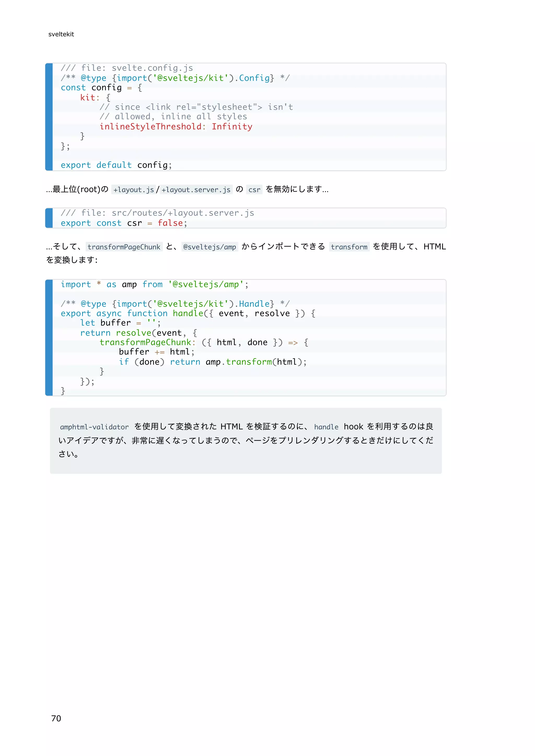The height and width of the screenshot is (756, 535).
Task: Click the page number 70
Action: (56, 718)
